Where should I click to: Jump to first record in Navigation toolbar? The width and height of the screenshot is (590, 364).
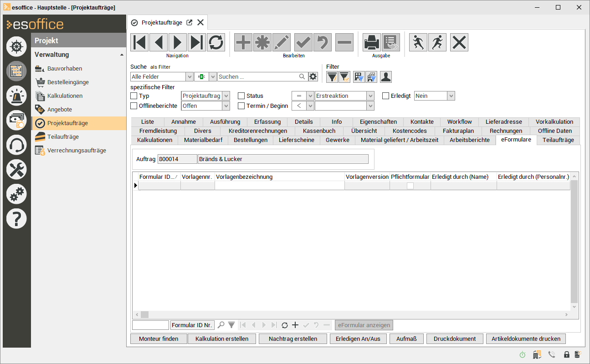(139, 42)
